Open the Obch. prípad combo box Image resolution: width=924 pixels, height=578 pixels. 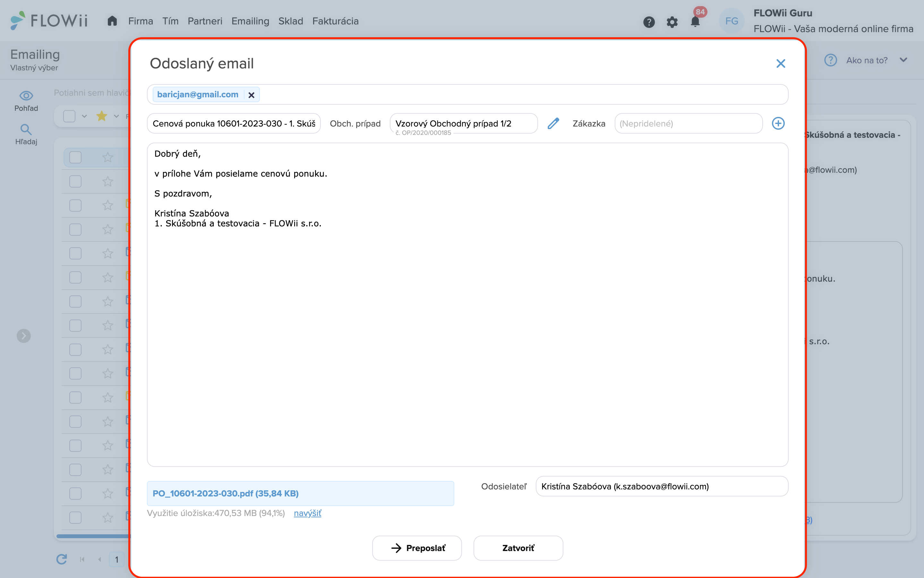464,124
